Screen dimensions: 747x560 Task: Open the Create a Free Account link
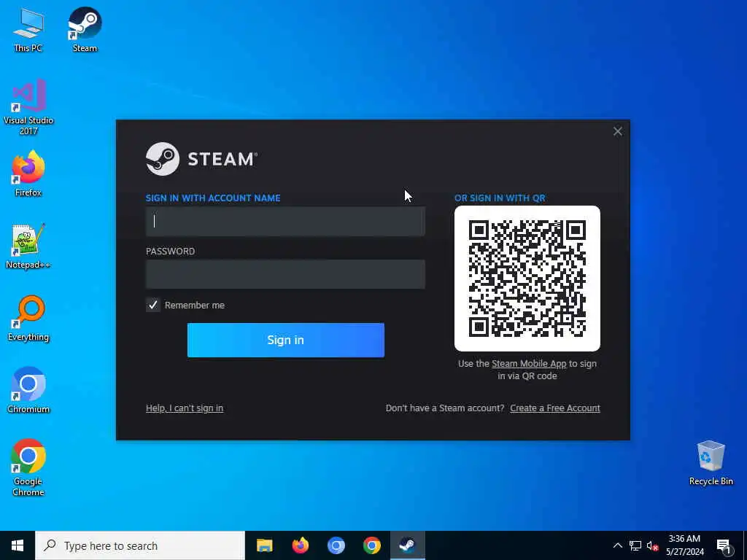click(x=555, y=408)
